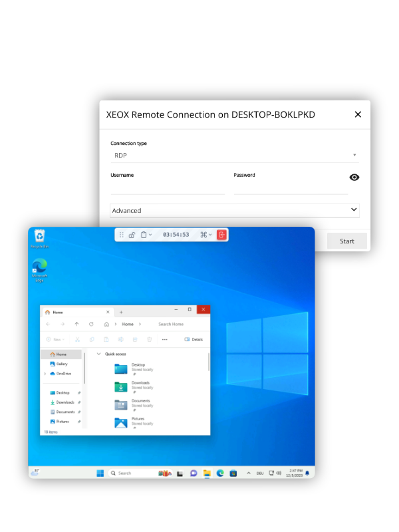
Task: Click the Home breadcrumb in address bar
Action: coord(128,325)
